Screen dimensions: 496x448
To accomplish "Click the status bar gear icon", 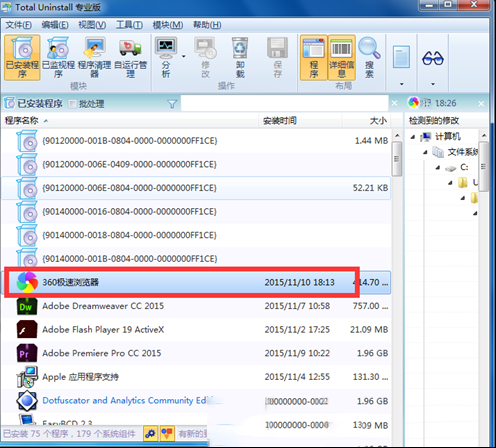I will pos(150,433).
